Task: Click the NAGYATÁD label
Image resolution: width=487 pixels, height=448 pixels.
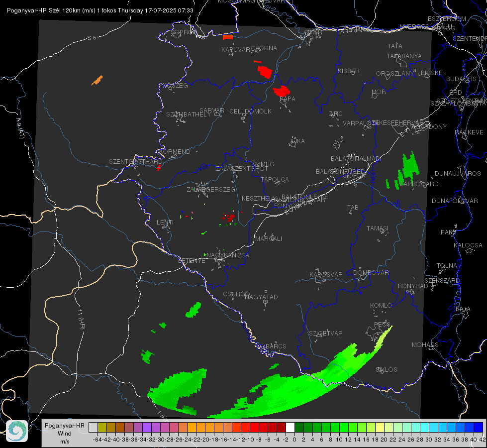Action: (261, 297)
